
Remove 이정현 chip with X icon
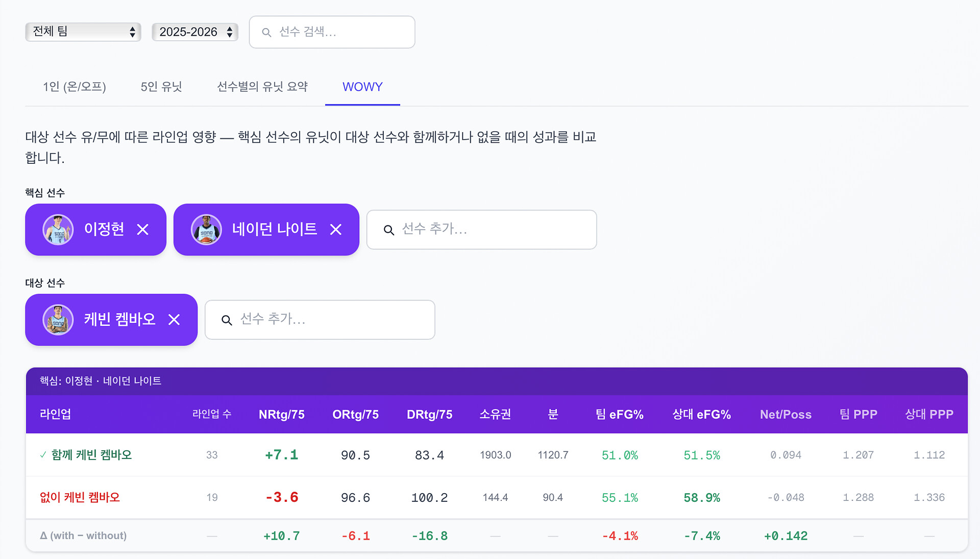coord(143,230)
